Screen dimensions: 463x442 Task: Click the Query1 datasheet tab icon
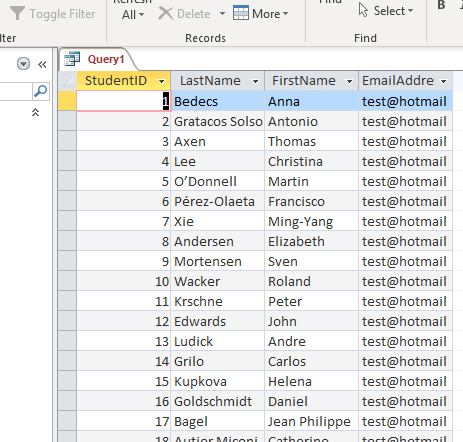pyautogui.click(x=72, y=59)
